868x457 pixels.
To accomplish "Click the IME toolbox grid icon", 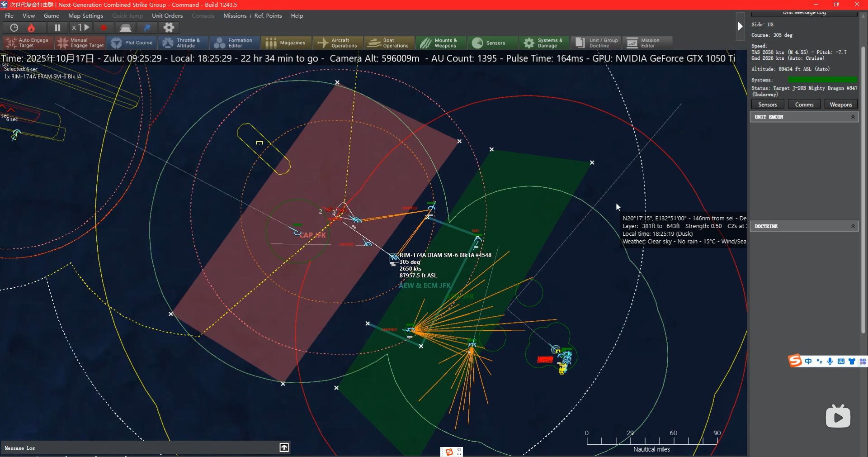I will 863,361.
